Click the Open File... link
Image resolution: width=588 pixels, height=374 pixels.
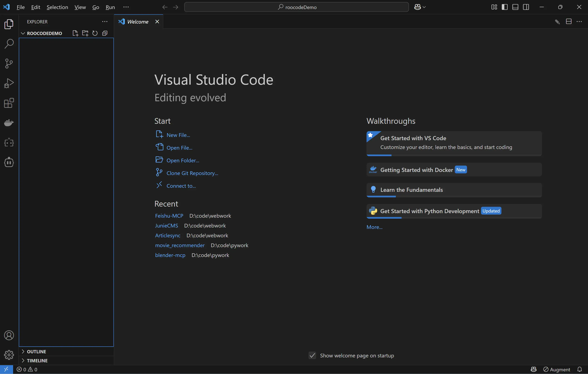(x=179, y=148)
